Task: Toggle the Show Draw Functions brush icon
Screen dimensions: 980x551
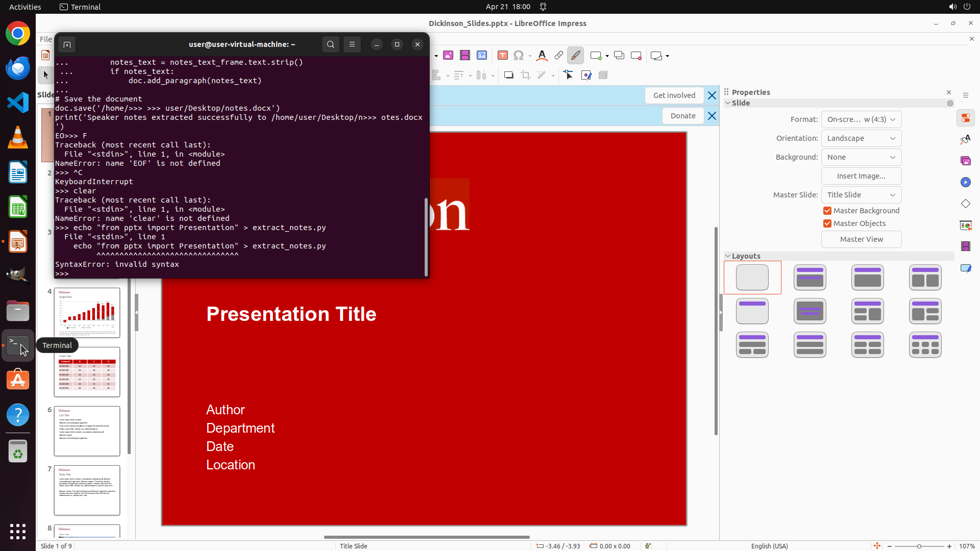Action: tap(575, 56)
